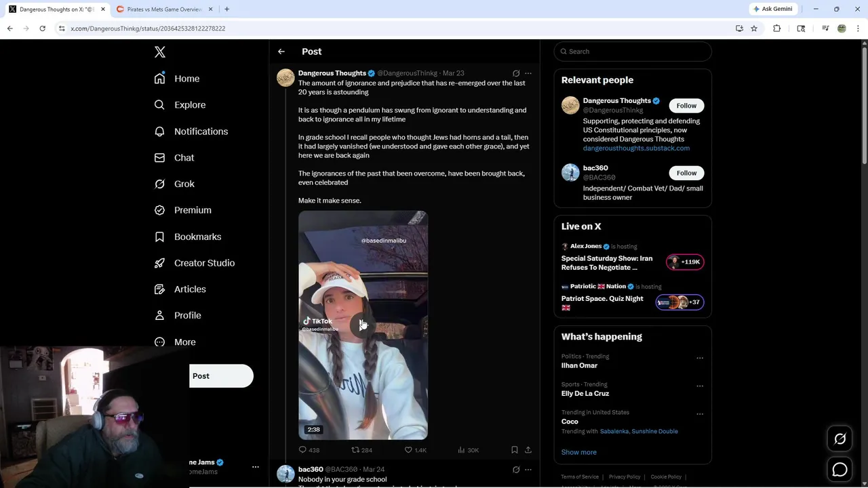Reload the page in Chrome
Image resolution: width=868 pixels, height=488 pixels.
pos(42,28)
